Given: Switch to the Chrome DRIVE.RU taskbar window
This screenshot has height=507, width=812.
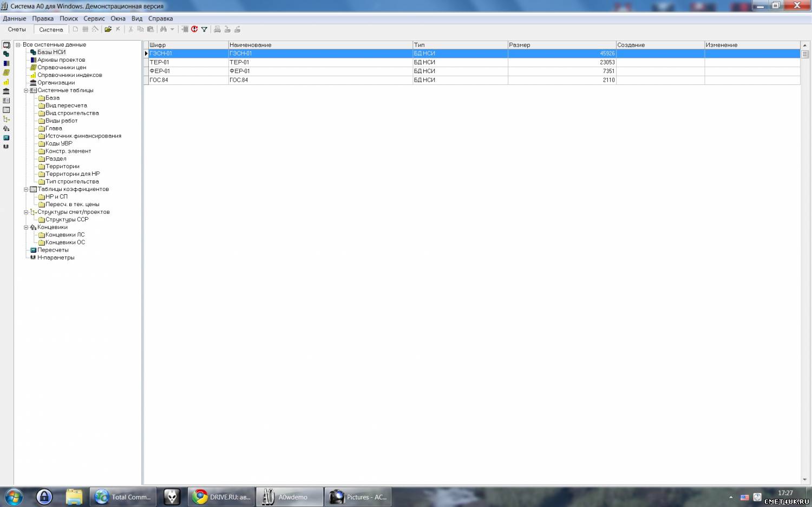Looking at the screenshot, I should 222,497.
